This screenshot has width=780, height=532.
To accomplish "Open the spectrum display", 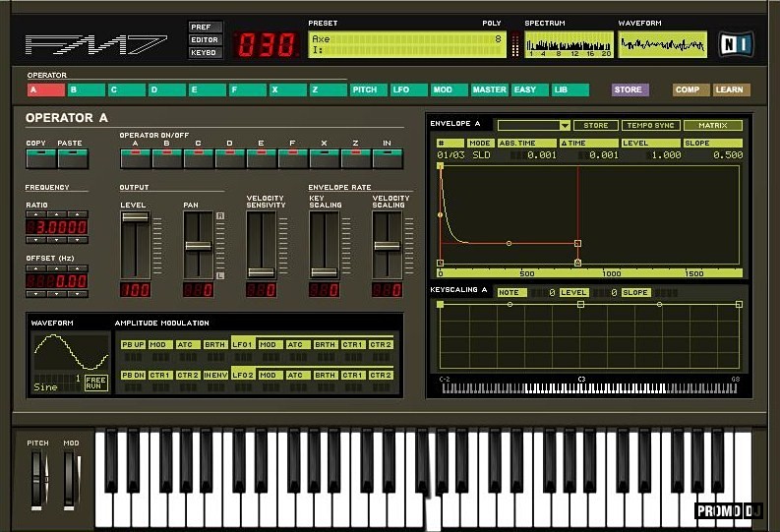I will 569,44.
